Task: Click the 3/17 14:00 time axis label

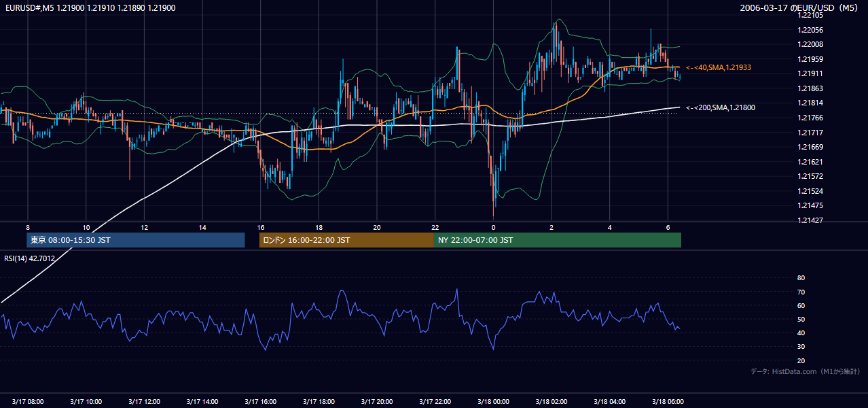Action: [202, 401]
